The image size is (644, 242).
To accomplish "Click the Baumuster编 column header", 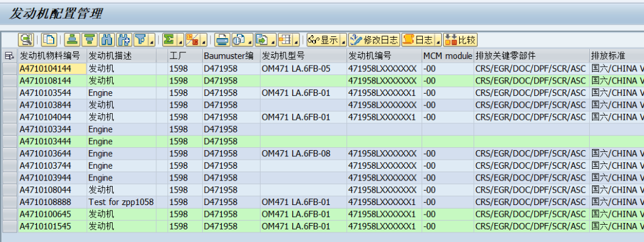I will click(231, 55).
